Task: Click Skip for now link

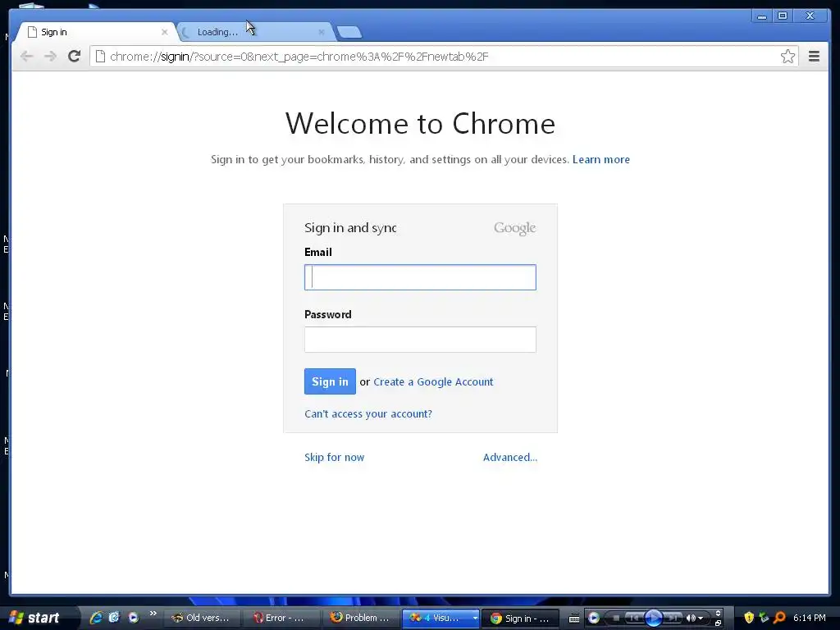Action: (x=335, y=457)
